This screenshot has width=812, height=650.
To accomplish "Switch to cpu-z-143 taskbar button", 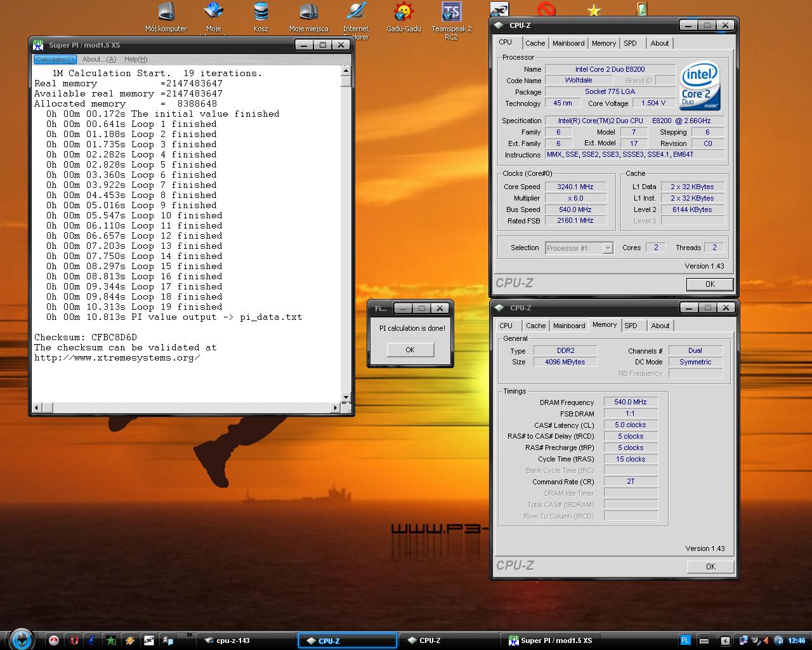I will click(x=246, y=640).
